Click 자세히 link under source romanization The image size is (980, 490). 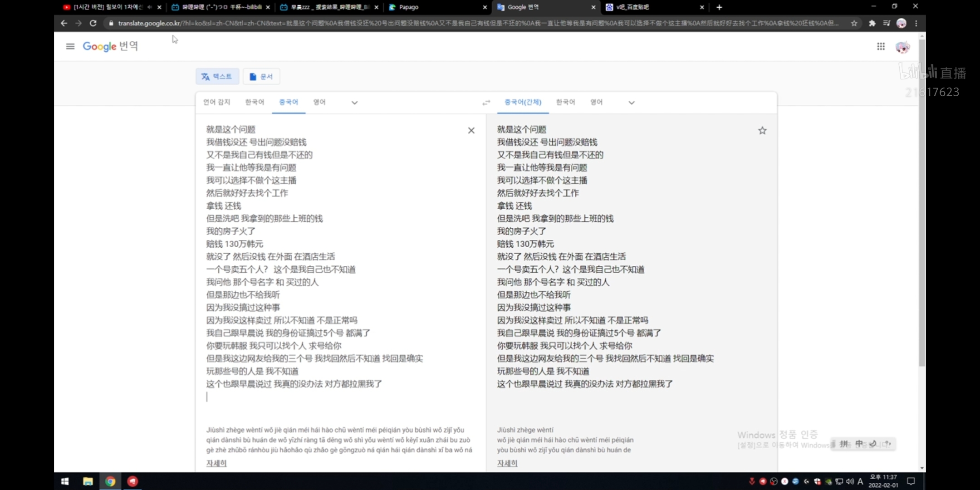[216, 463]
